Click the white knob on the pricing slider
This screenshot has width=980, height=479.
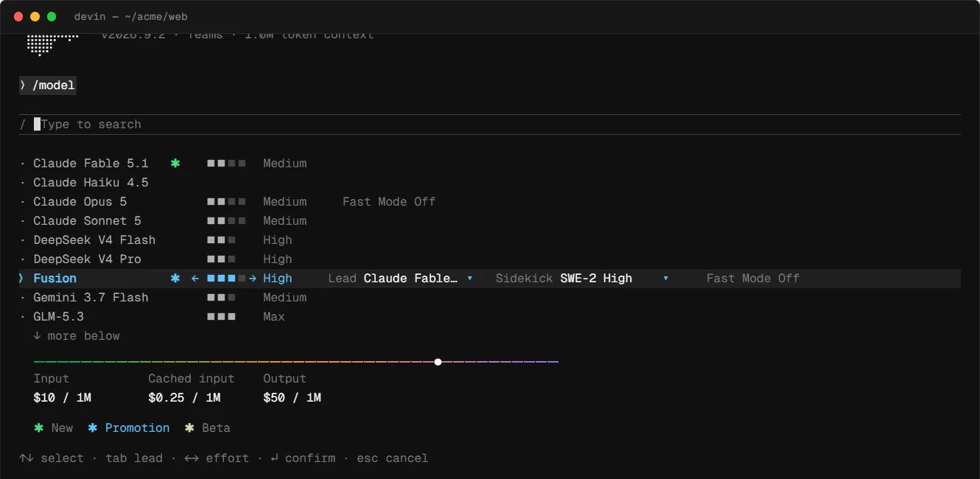pos(438,362)
